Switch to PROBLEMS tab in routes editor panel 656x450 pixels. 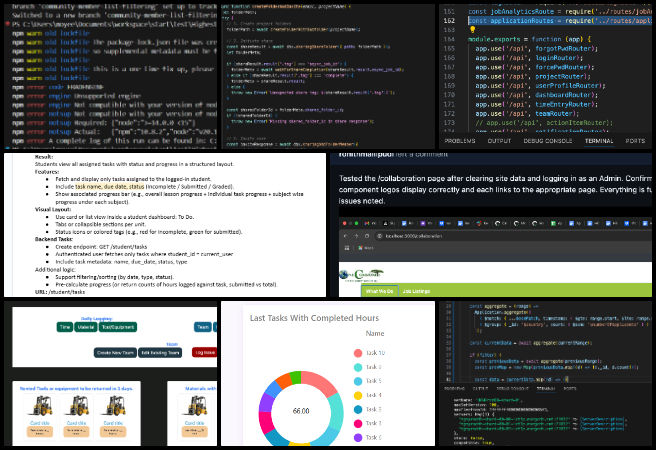coord(460,141)
